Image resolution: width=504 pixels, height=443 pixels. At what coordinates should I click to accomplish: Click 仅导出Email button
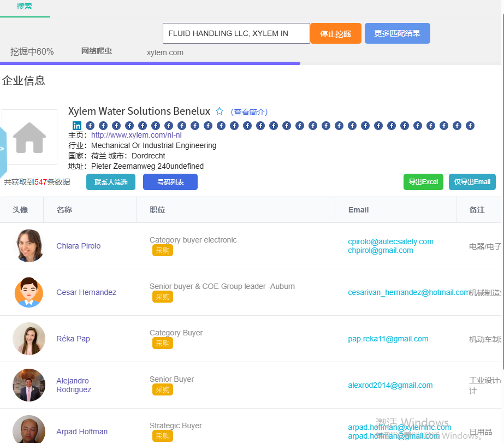pyautogui.click(x=472, y=182)
